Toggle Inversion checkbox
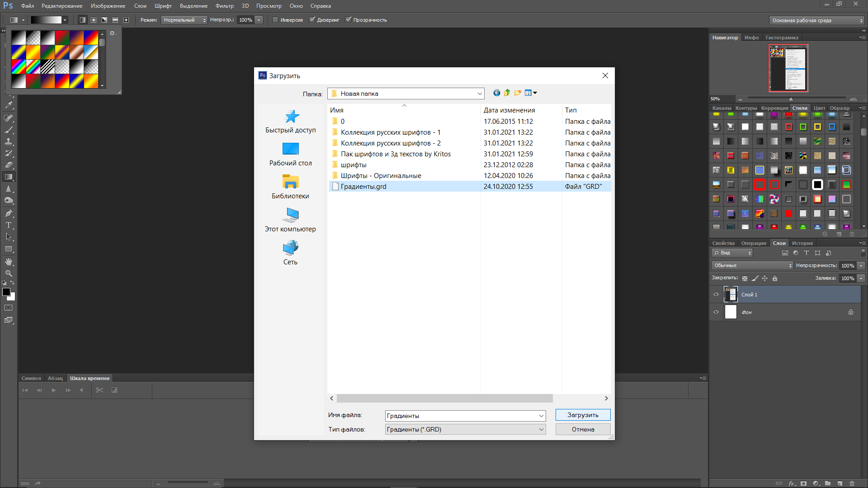Viewport: 868px width, 488px height. [275, 20]
